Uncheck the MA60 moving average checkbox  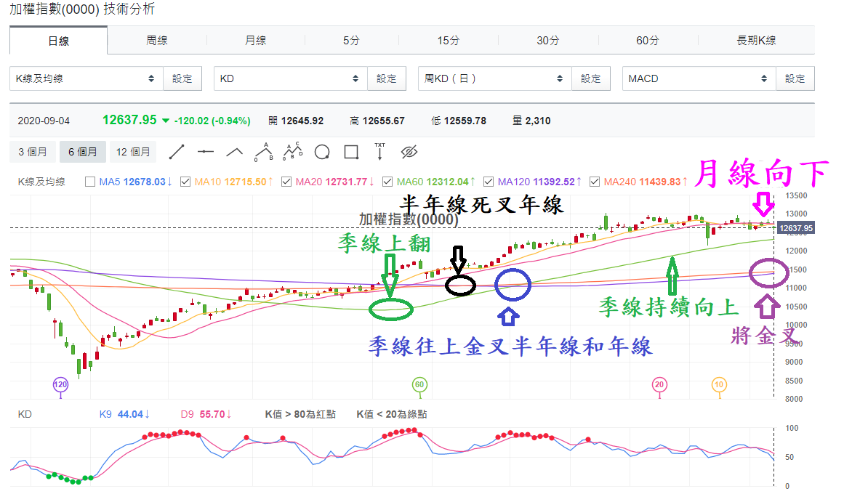coord(387,182)
